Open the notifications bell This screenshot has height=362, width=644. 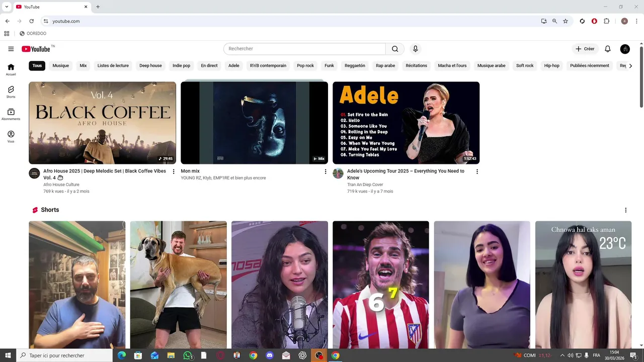(x=607, y=49)
